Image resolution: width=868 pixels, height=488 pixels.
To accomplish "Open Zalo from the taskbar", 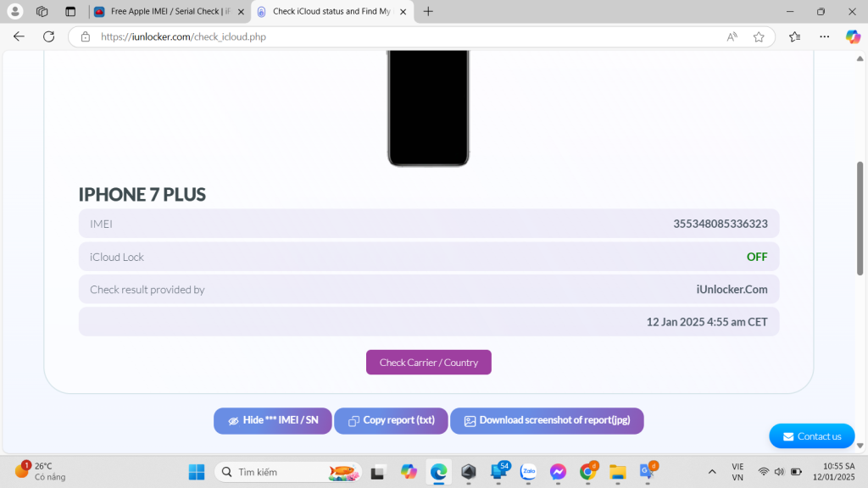I will tap(528, 471).
